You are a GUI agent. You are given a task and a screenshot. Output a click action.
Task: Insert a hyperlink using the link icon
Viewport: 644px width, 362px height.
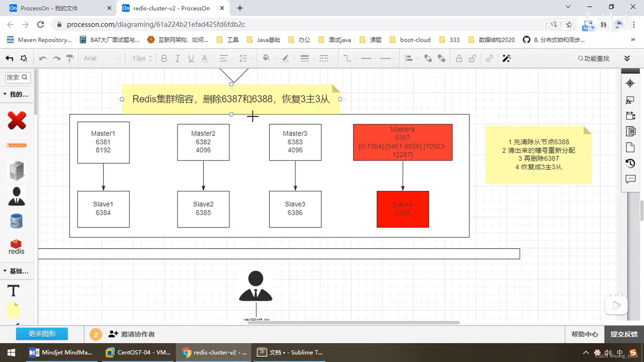point(489,58)
